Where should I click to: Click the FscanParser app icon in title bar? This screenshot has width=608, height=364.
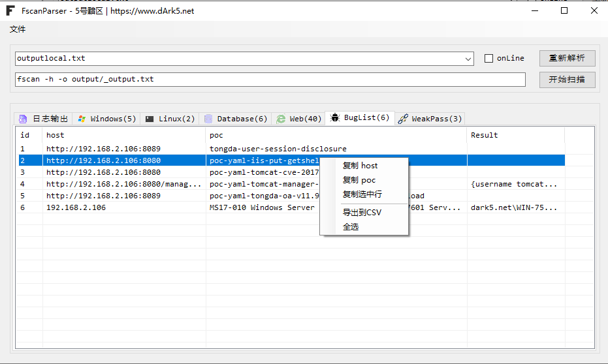tap(10, 10)
